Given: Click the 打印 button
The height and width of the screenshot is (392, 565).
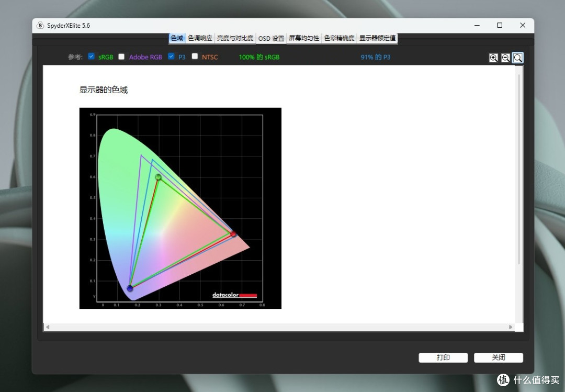Looking at the screenshot, I should (x=443, y=357).
